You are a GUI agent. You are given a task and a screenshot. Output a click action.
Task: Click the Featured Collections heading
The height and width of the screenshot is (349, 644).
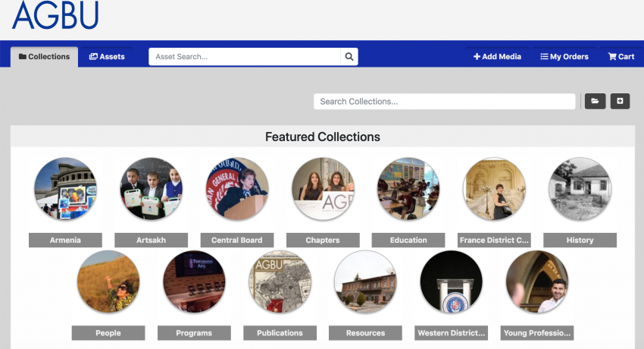(323, 137)
